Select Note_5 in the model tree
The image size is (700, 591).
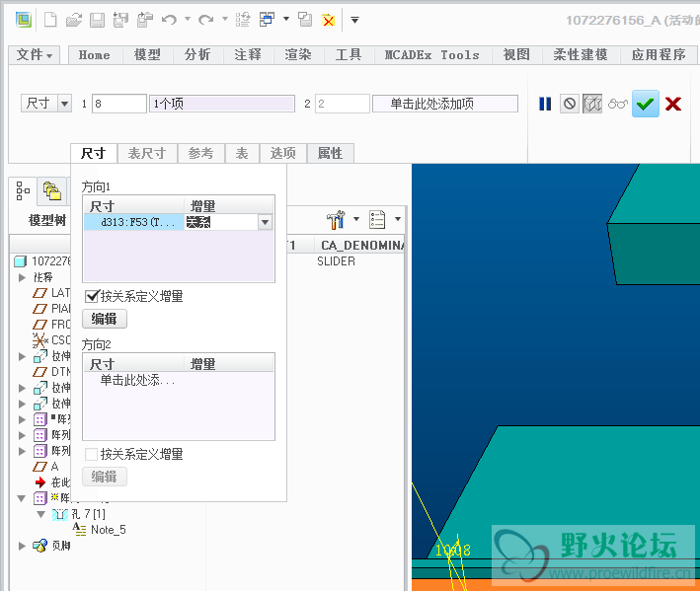coord(109,530)
